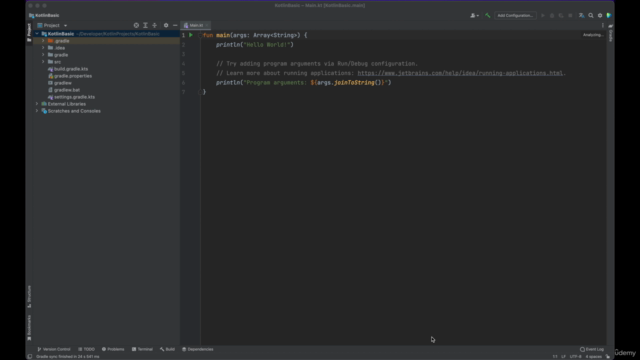Toggle the Gradle tool window on right edge
640x360 pixels.
pyautogui.click(x=611, y=33)
